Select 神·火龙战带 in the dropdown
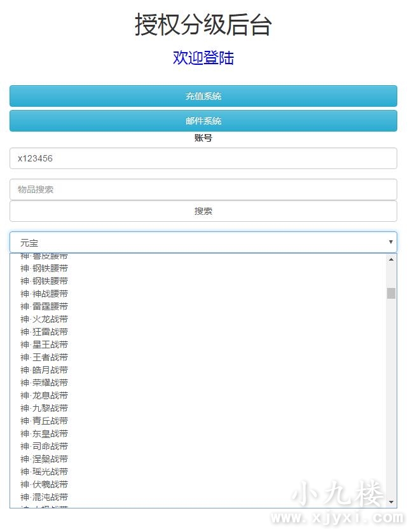The image size is (410, 532). coord(44,319)
